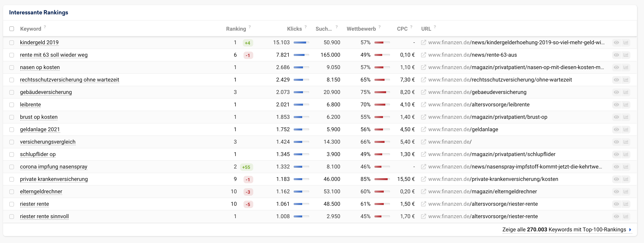Check the versicherungsvergleich row checkbox
644x243 pixels.
12,142
